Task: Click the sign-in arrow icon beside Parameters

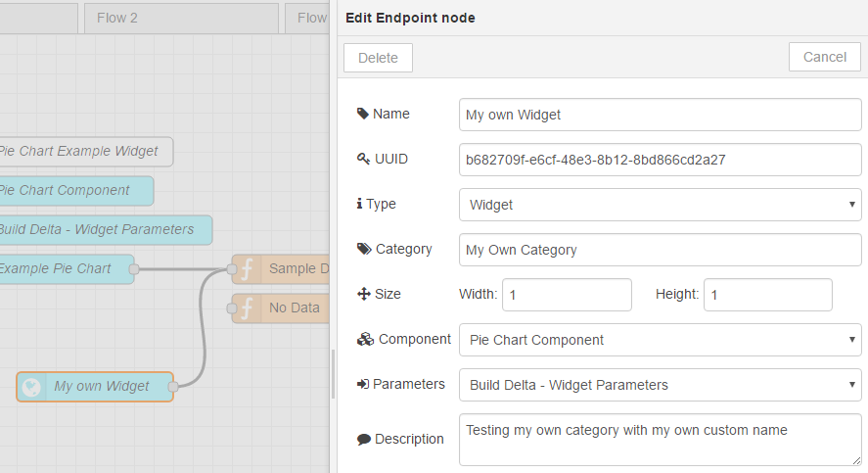Action: (x=363, y=384)
